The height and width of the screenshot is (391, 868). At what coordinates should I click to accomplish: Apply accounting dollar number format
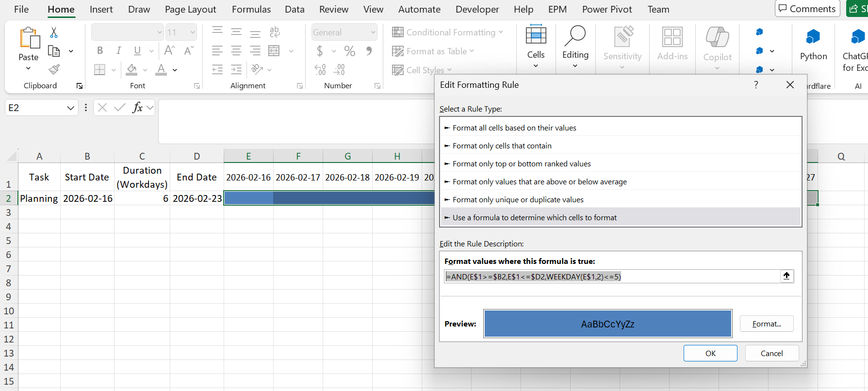click(x=319, y=50)
